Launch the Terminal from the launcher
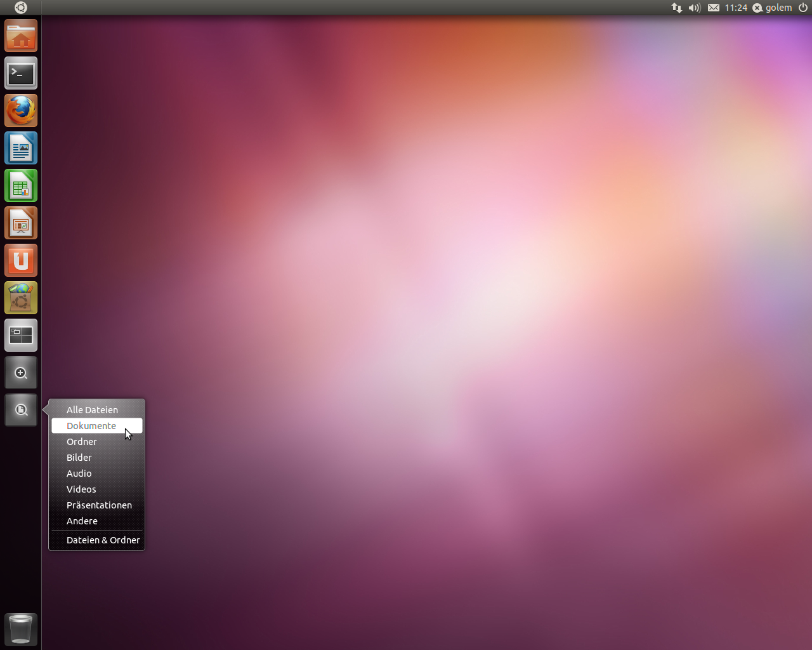The height and width of the screenshot is (650, 812). click(21, 74)
